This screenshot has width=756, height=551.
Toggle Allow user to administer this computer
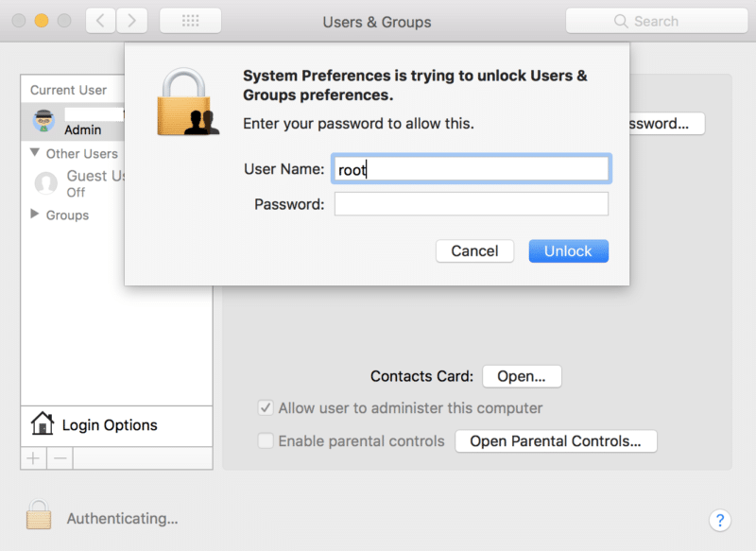click(266, 408)
